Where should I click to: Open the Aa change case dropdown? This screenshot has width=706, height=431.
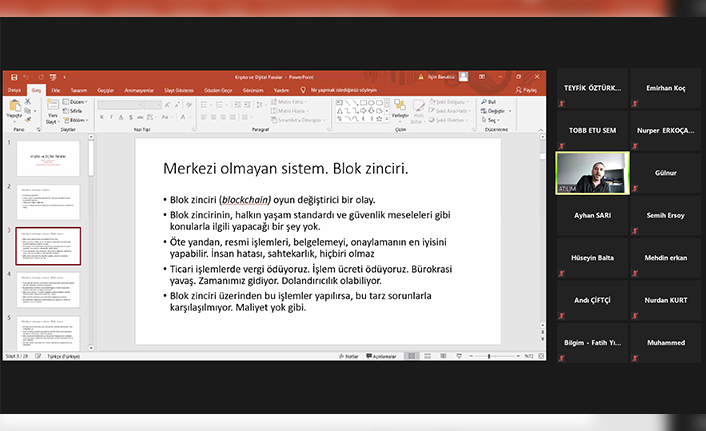click(165, 117)
